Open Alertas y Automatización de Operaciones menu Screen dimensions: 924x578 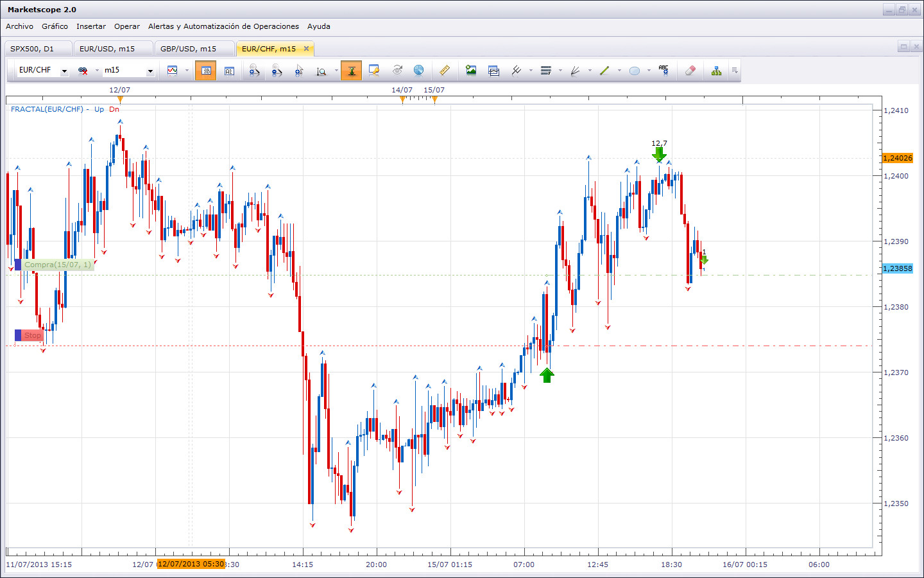point(223,26)
